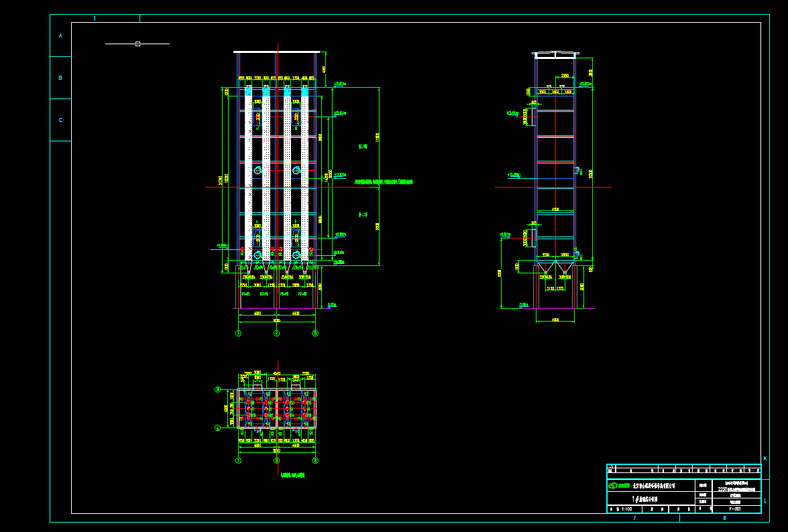Select grid bubble 1 under the front elevation
The image size is (788, 532).
(x=238, y=333)
